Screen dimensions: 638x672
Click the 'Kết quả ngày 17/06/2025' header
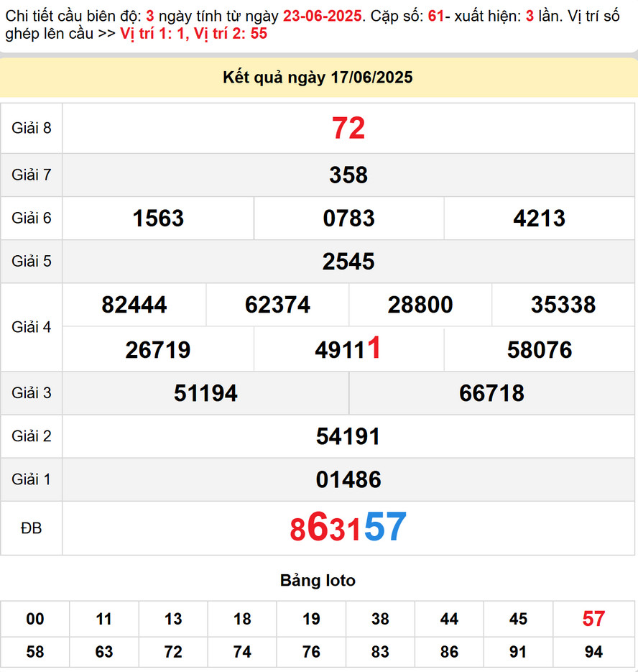click(x=318, y=78)
